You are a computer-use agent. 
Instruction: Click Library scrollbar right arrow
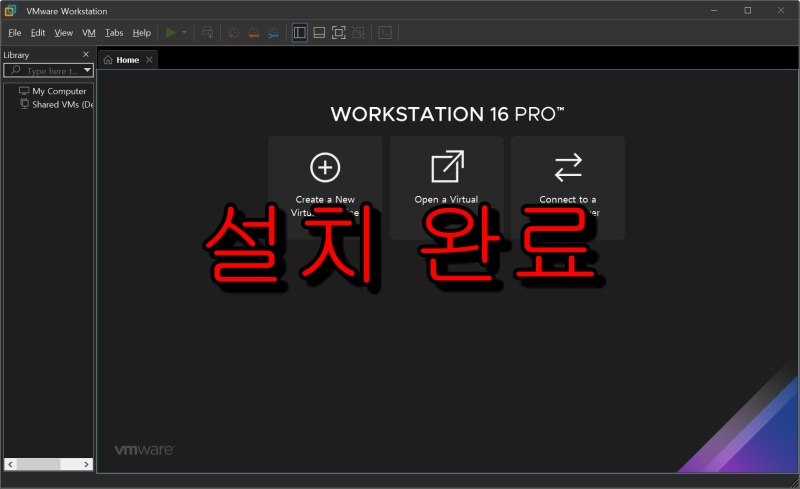pyautogui.click(x=86, y=464)
